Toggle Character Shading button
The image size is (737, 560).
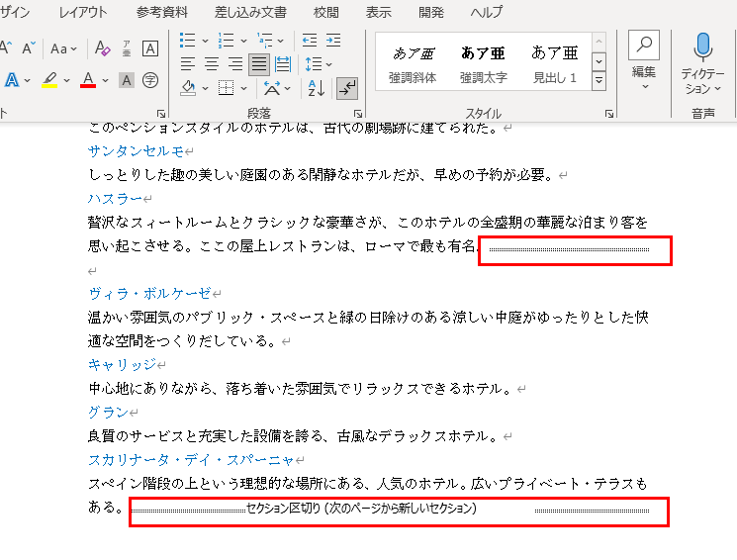[127, 80]
